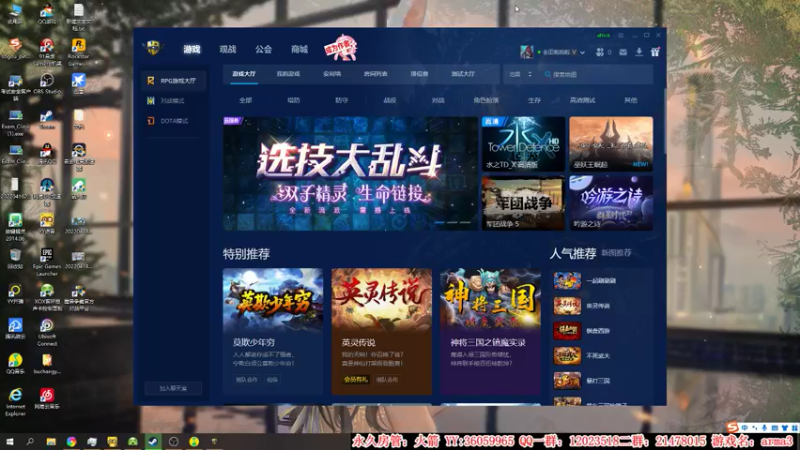Open the 吟游之诗 game thumbnail
This screenshot has width=800, height=450.
coord(611,203)
